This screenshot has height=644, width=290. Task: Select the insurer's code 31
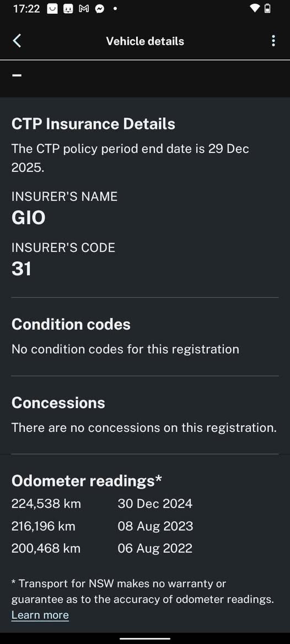[22, 269]
